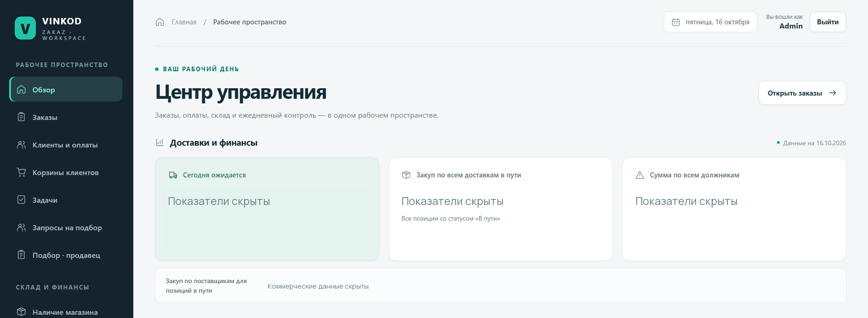Click the Заказы clipboard icon

[x=21, y=117]
